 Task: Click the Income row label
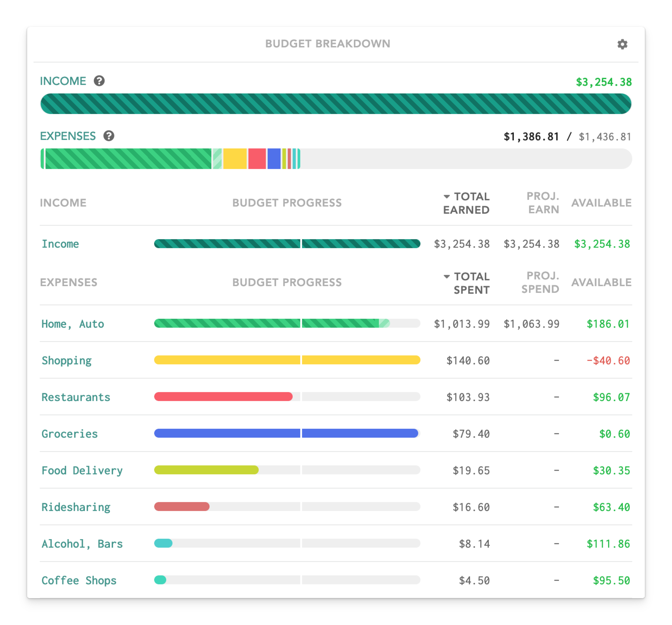pos(60,244)
